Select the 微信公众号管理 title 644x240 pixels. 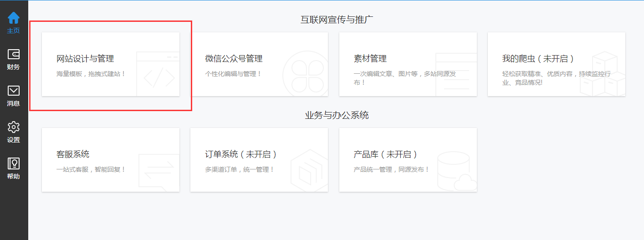234,59
